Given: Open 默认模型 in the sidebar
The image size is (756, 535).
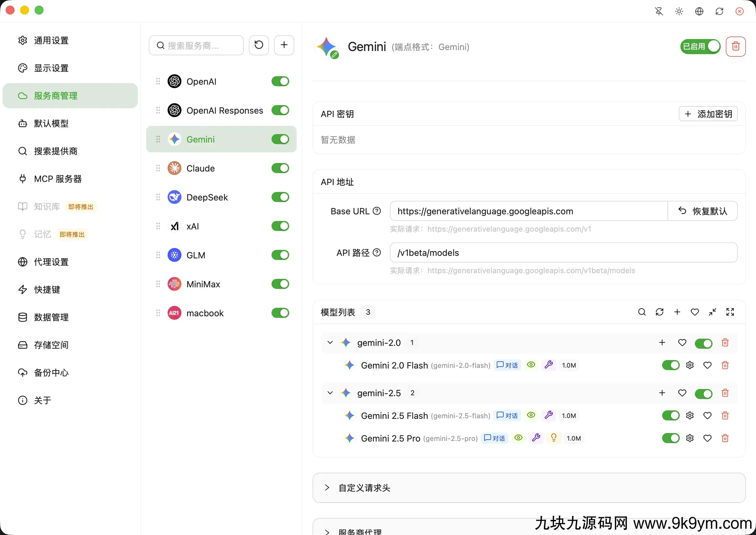Looking at the screenshot, I should point(51,124).
